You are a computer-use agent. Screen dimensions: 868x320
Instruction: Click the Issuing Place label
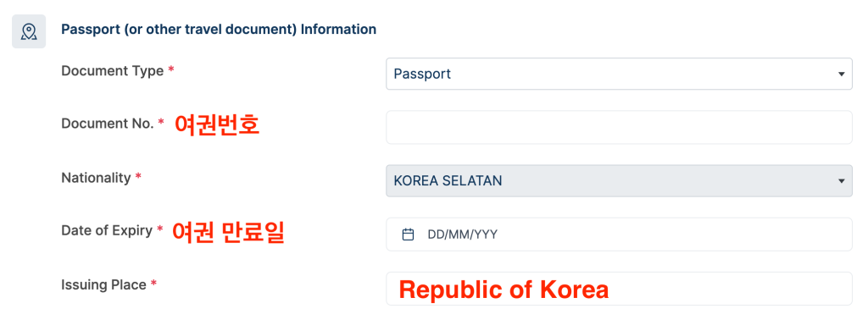point(104,285)
